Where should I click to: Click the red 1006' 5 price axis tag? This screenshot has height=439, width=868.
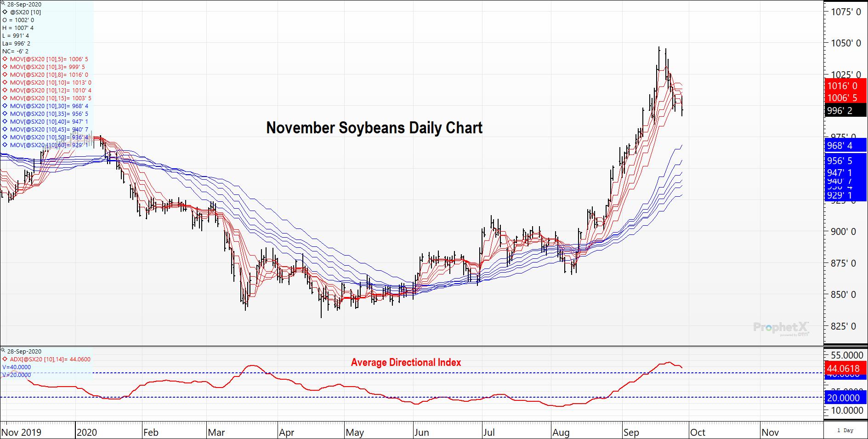pyautogui.click(x=846, y=97)
